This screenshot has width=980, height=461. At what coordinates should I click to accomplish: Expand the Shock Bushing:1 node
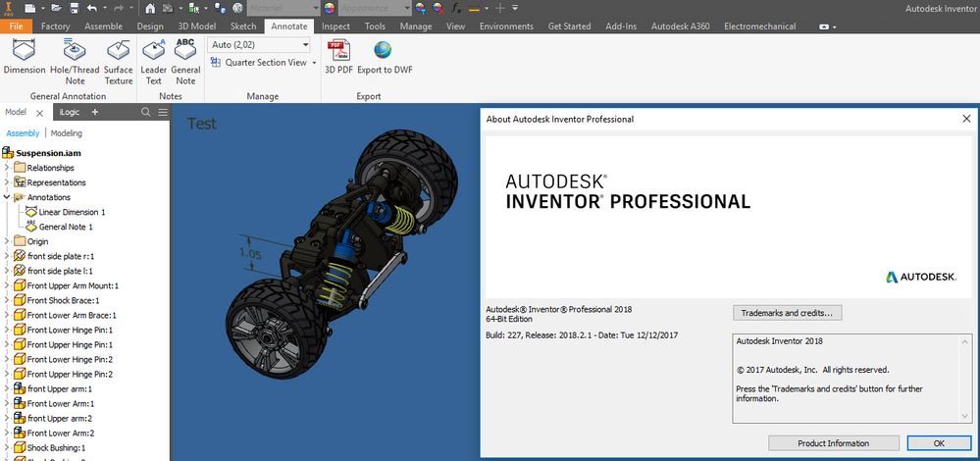(x=6, y=448)
